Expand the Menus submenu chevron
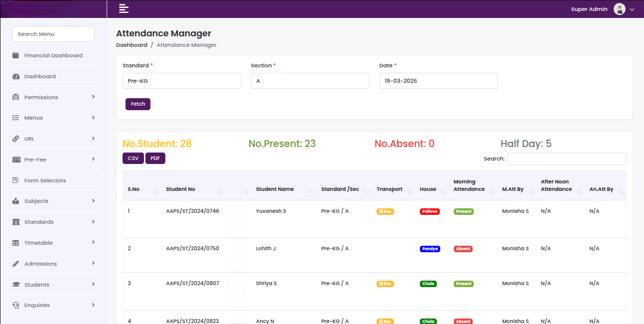Screen dimensions: 644x324 (x=93, y=118)
